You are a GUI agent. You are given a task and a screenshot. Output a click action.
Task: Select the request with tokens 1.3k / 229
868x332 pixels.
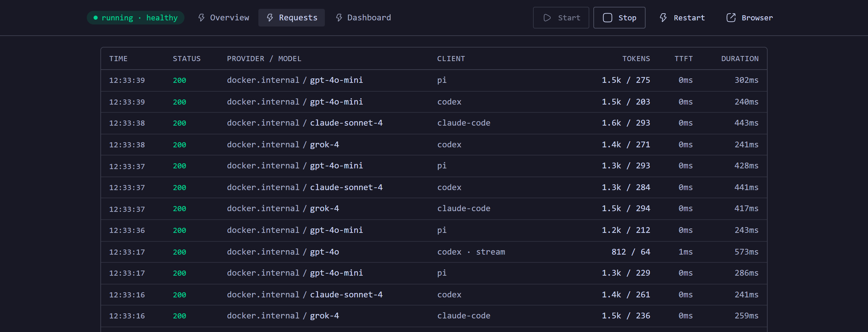(434, 273)
